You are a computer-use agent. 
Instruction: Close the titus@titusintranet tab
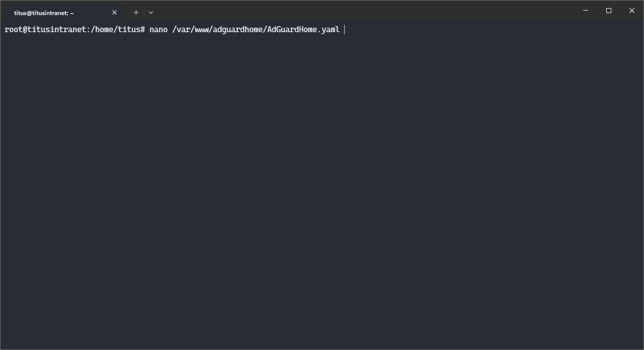click(114, 13)
